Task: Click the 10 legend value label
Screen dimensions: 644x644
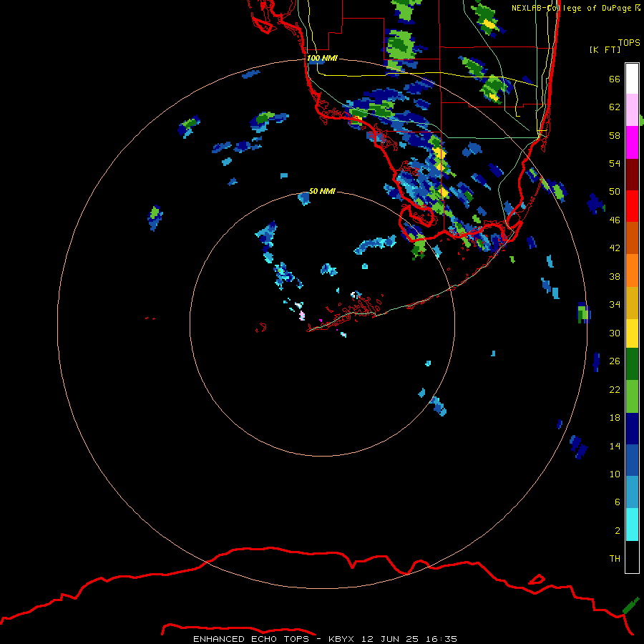Action: point(615,474)
